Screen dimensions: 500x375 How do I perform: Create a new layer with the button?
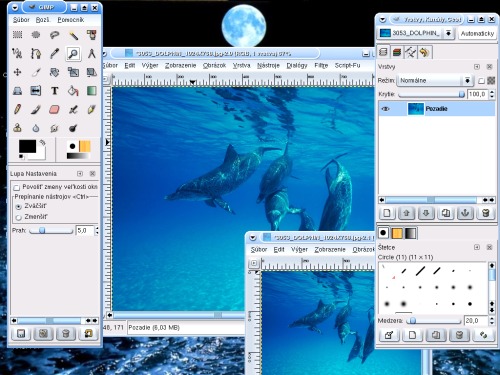point(387,213)
